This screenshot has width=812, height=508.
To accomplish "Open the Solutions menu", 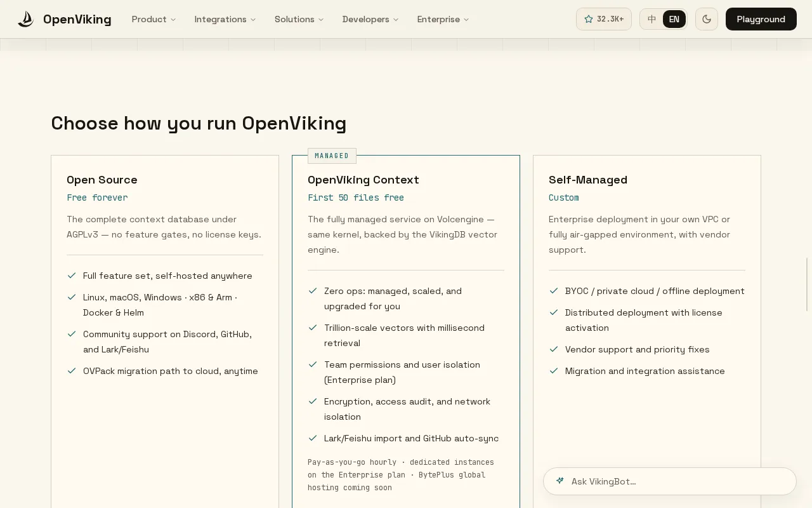I will (x=299, y=19).
